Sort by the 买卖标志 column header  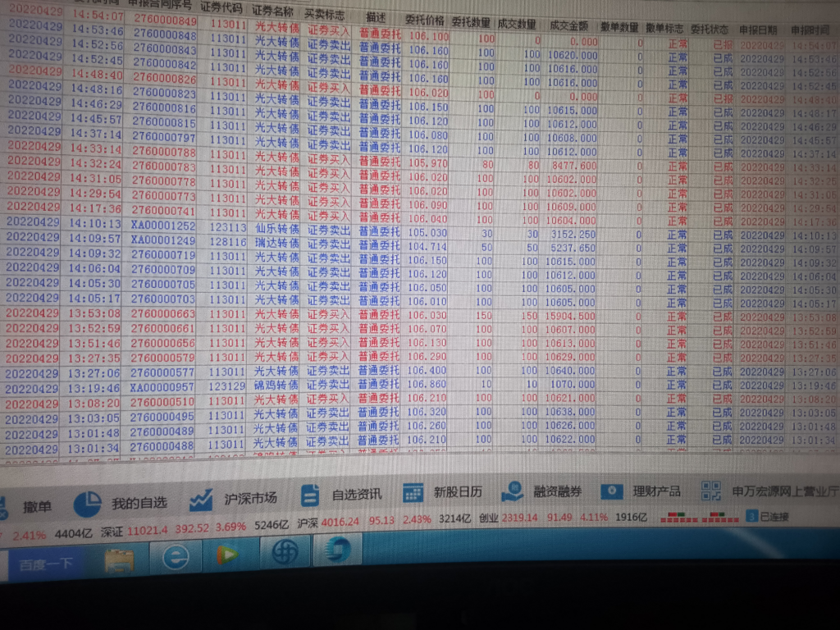pos(323,14)
